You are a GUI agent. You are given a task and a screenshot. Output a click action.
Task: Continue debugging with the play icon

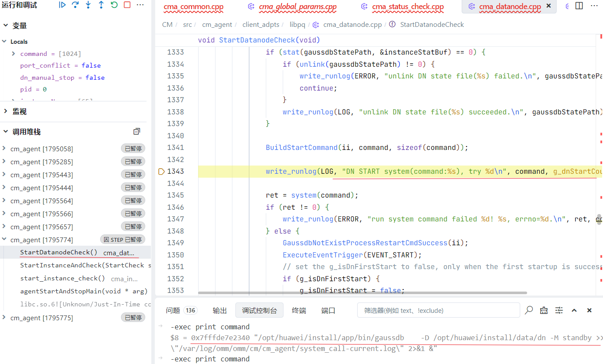click(62, 5)
